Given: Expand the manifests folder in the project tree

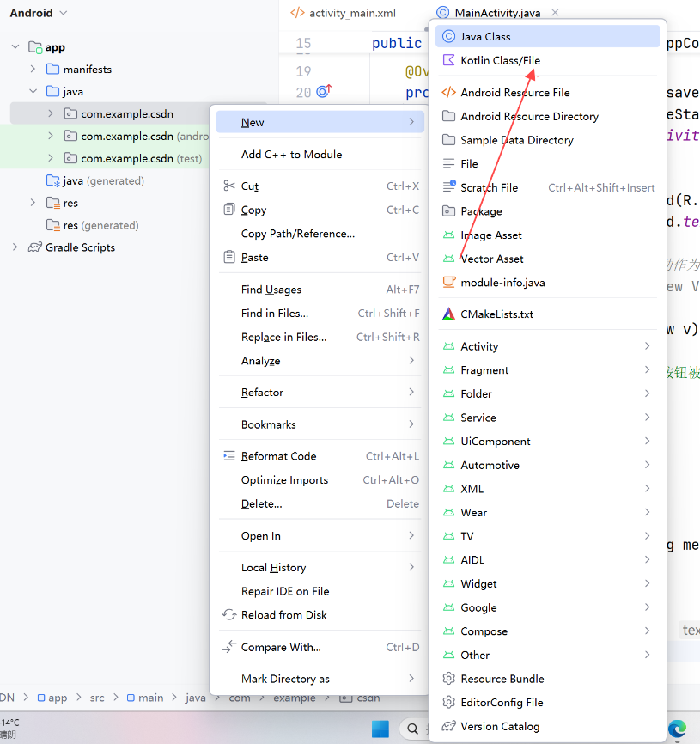Looking at the screenshot, I should click(33, 69).
